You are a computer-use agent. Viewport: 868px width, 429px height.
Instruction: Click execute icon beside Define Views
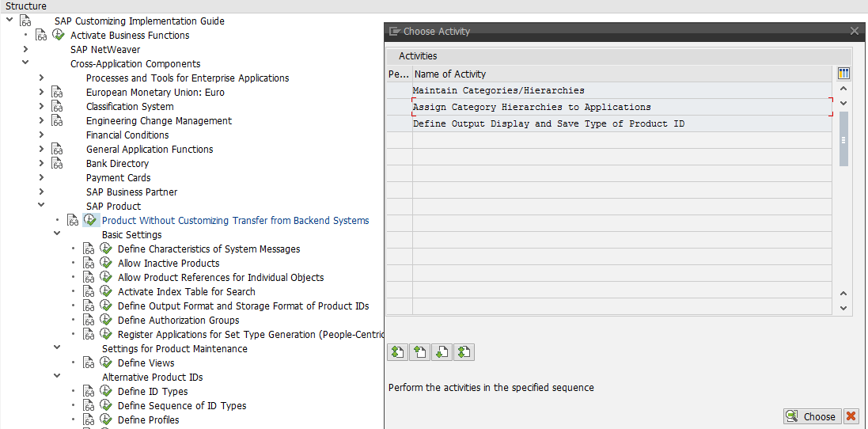pyautogui.click(x=107, y=363)
